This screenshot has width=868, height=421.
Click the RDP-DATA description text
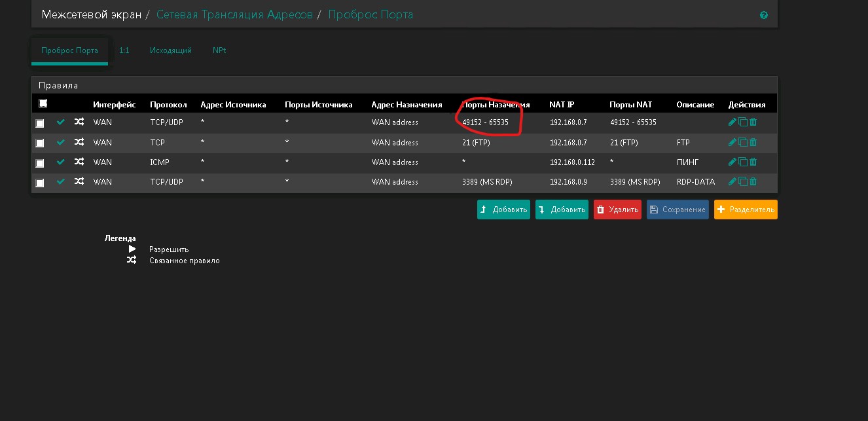(696, 182)
